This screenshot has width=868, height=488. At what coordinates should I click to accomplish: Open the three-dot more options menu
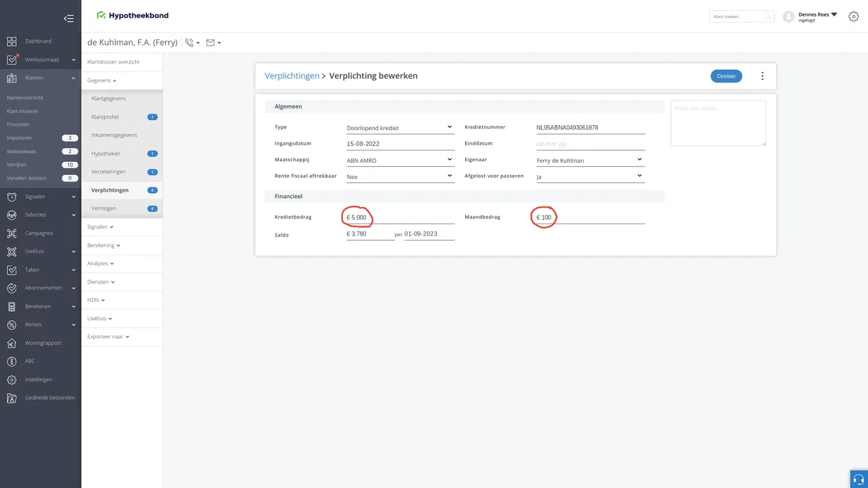coord(762,76)
